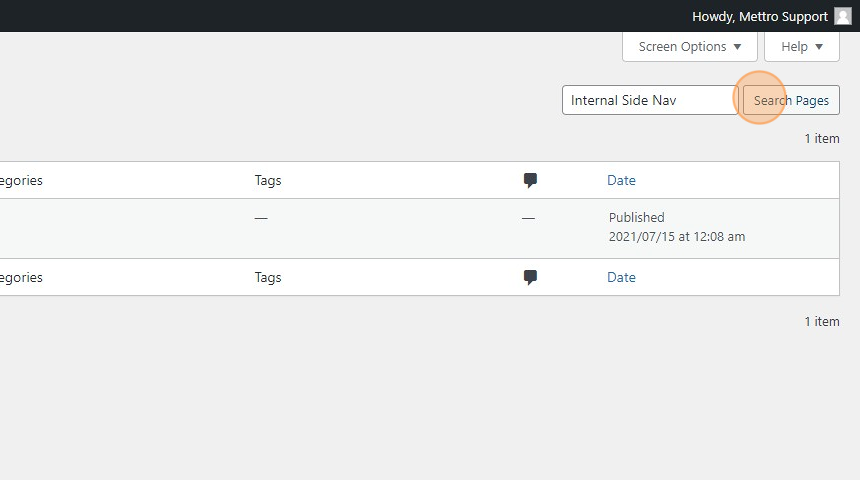Click the Tags column header above the row
The image size is (860, 480).
click(268, 180)
